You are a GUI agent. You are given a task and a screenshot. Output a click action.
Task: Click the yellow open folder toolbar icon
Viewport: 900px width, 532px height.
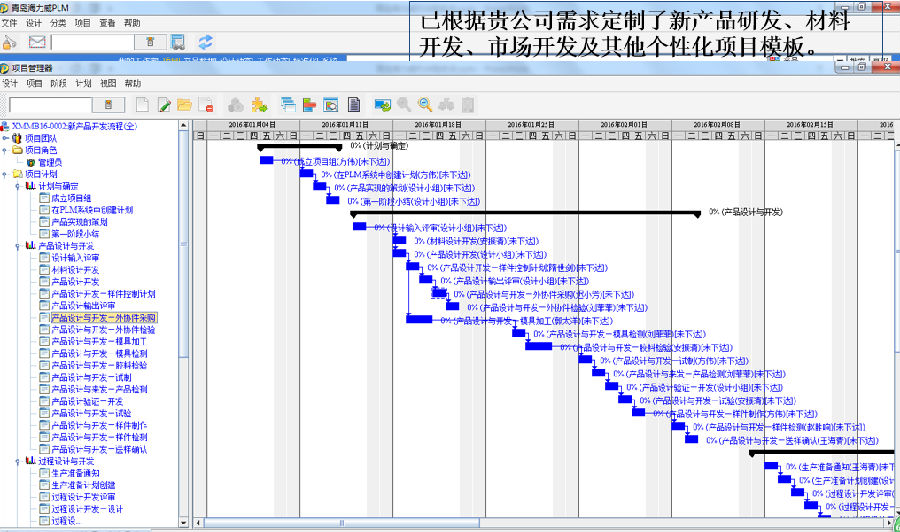[x=183, y=104]
